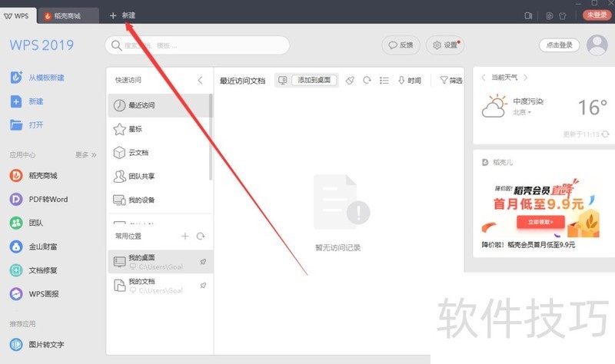The width and height of the screenshot is (615, 364).
Task: Choose 从模板新建 in the left sidebar
Action: tap(37, 78)
